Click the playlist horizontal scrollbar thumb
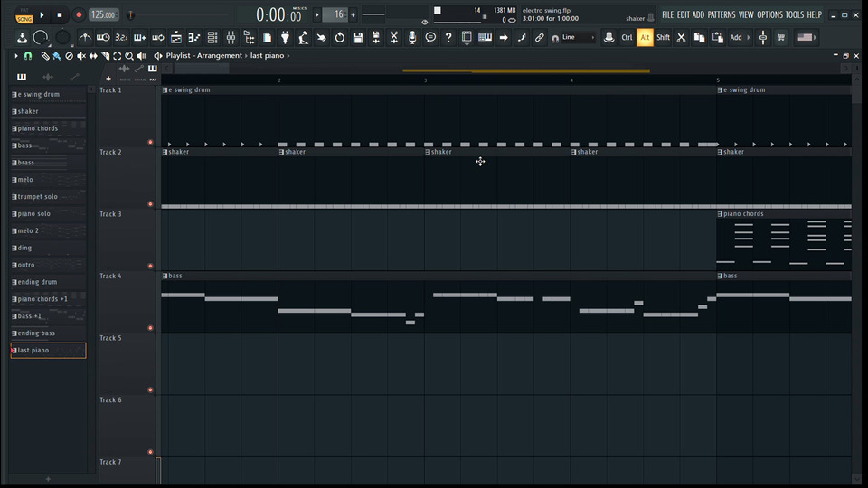 (202, 69)
